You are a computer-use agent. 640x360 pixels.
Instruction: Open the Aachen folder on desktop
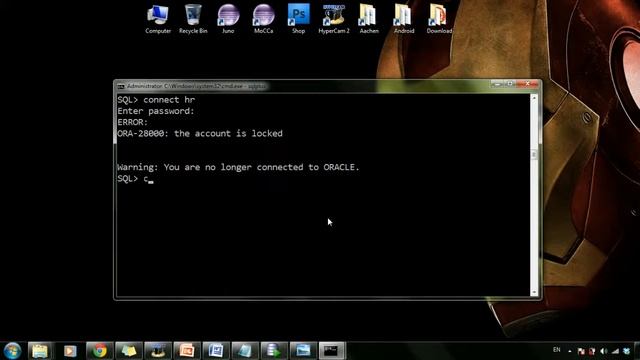point(369,19)
